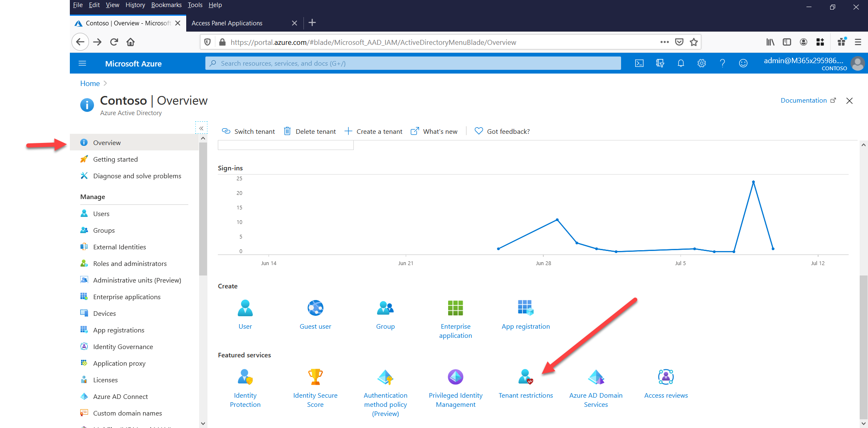868x428 pixels.
Task: Open the History menu
Action: coord(135,5)
